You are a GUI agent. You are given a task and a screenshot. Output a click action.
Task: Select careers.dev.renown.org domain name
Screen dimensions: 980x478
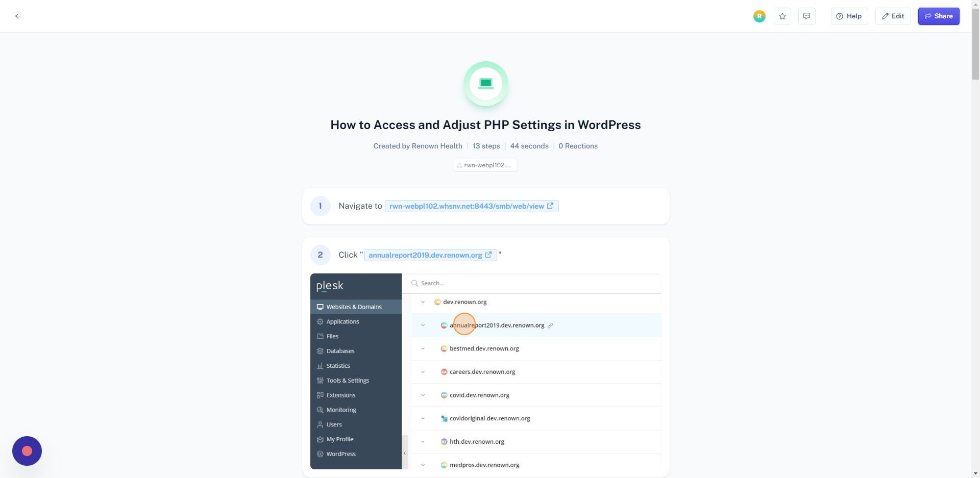pos(482,372)
